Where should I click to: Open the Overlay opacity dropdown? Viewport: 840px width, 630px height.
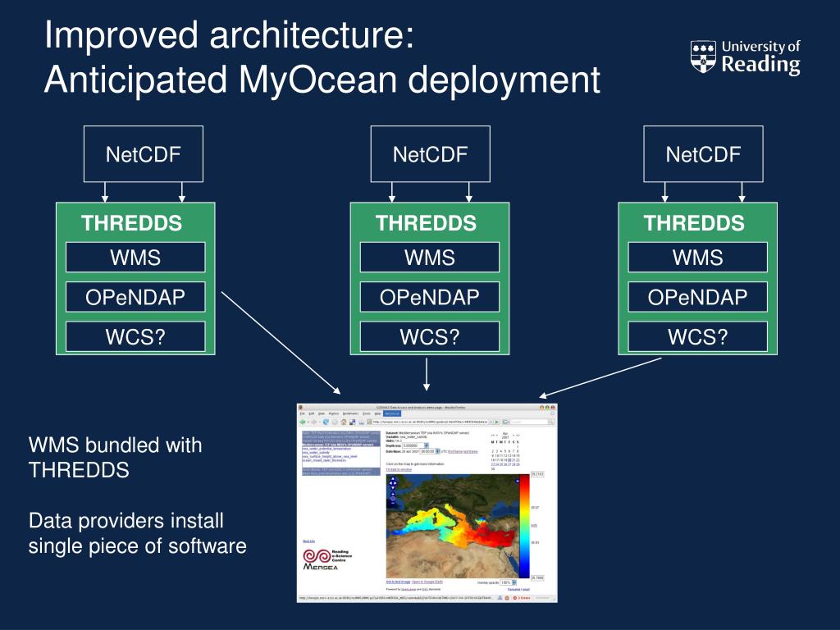coord(508,582)
